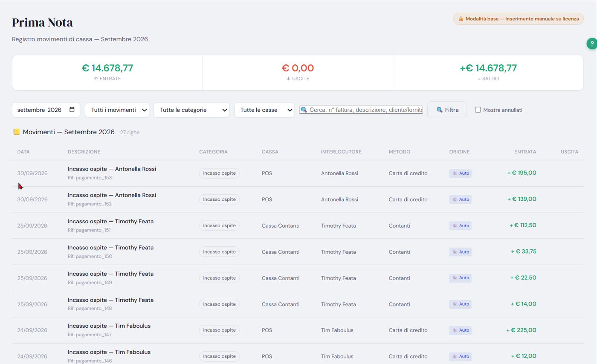The height and width of the screenshot is (364, 597).
Task: Click the DATA column header
Action: tap(23, 152)
